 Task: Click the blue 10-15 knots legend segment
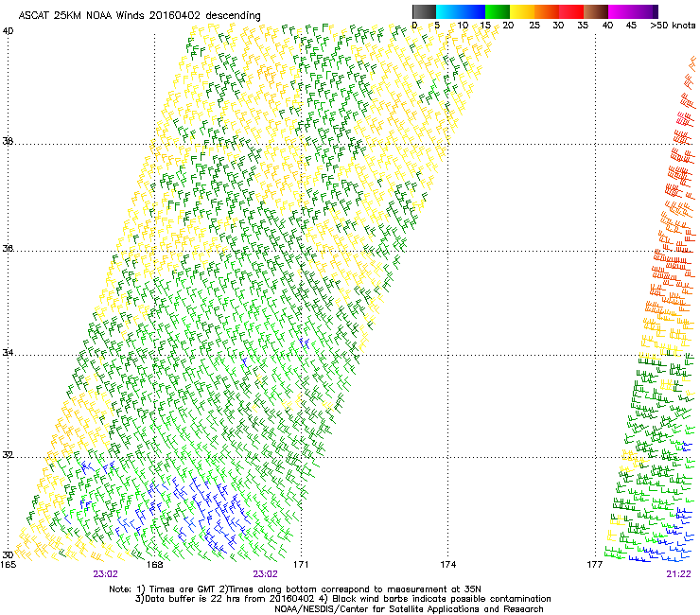click(x=472, y=11)
